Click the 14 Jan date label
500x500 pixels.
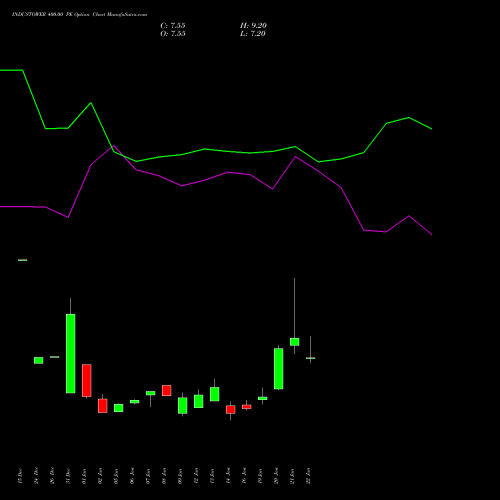click(228, 476)
